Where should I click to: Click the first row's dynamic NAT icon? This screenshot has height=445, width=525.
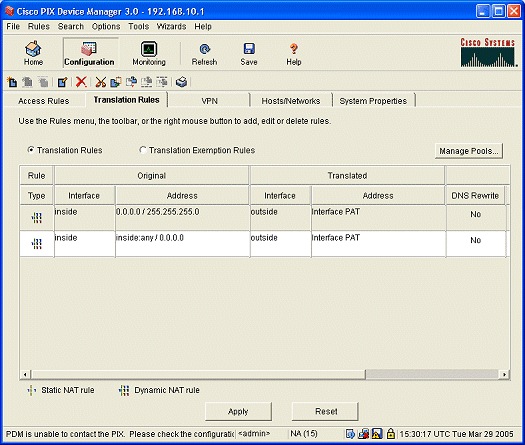click(x=36, y=218)
